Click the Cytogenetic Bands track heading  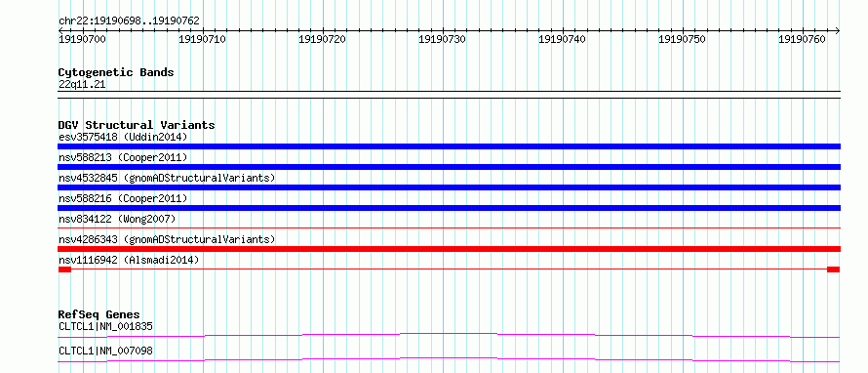[x=116, y=72]
